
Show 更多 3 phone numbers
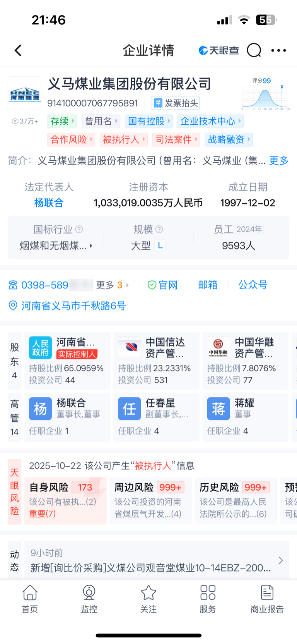click(x=112, y=285)
